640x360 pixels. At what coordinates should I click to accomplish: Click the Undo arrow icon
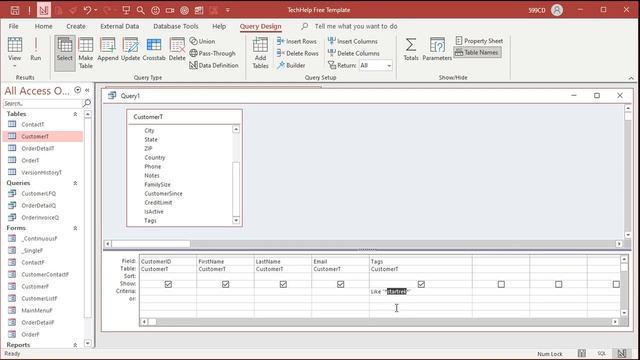click(x=87, y=10)
